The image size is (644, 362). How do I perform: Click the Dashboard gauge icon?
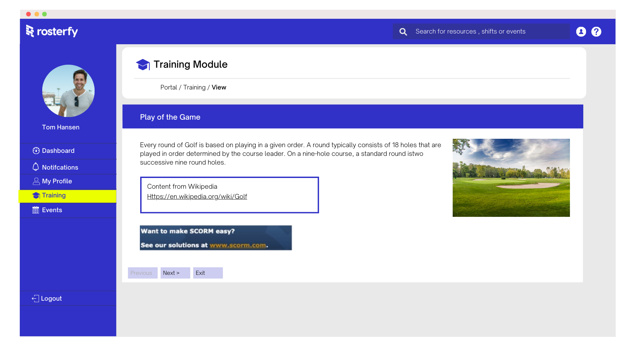36,150
